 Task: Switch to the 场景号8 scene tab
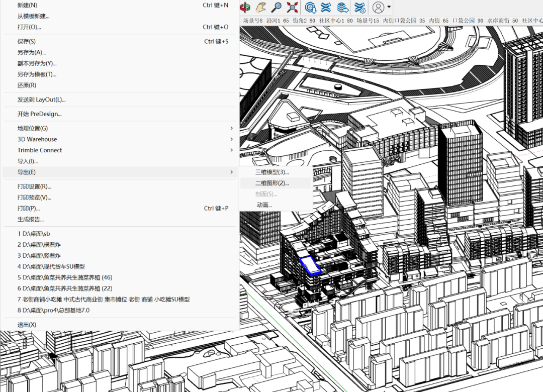tap(252, 21)
